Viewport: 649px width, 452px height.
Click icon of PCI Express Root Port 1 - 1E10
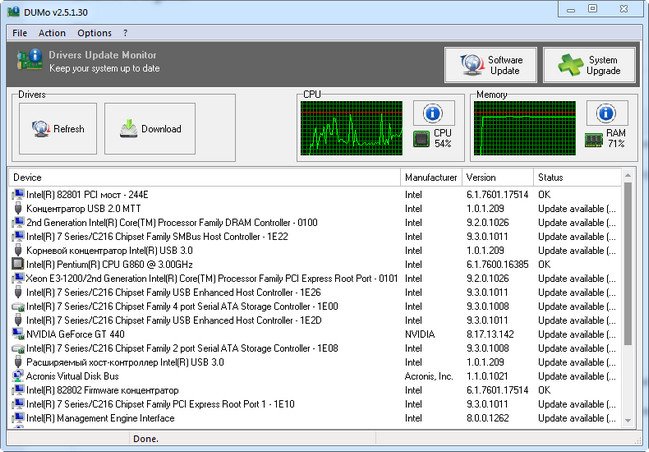tap(18, 404)
